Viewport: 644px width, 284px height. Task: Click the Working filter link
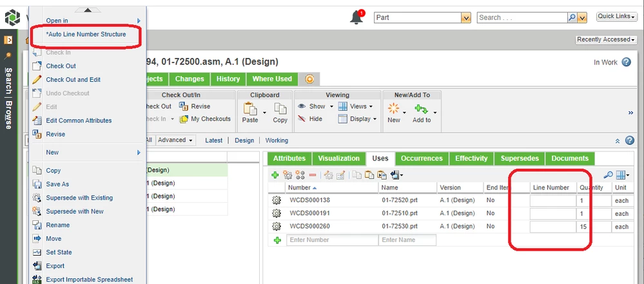[277, 140]
